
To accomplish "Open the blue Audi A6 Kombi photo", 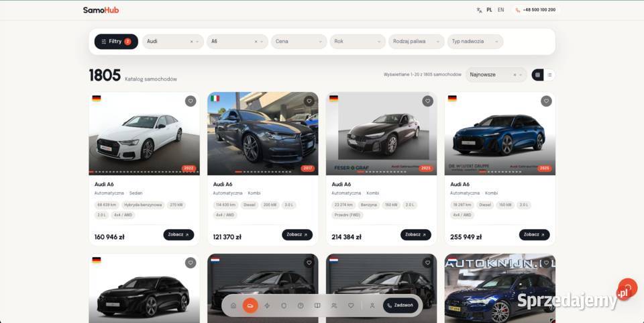I will 500,134.
